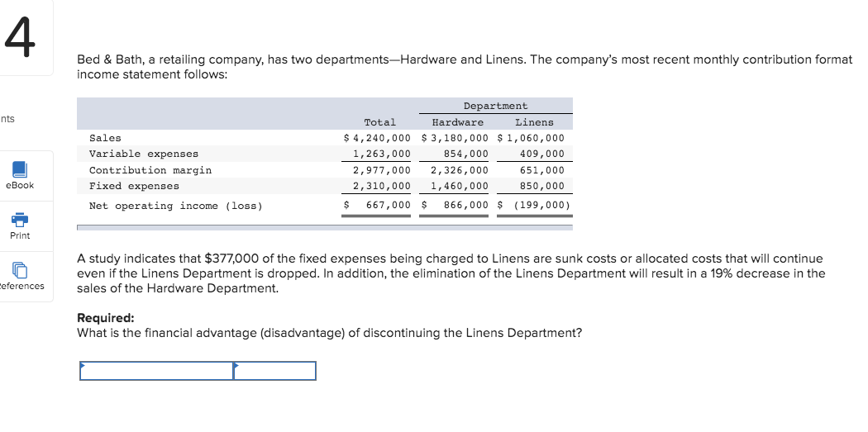Click Linens fixed expenses 850,000

(x=542, y=187)
